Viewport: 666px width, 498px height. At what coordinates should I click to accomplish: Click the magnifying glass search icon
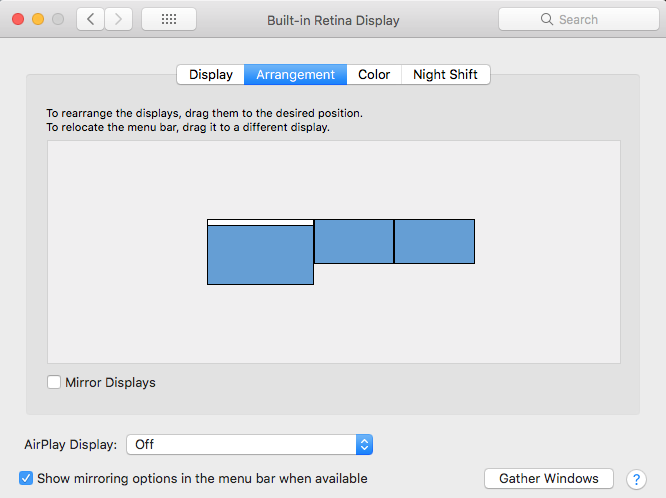tap(547, 19)
